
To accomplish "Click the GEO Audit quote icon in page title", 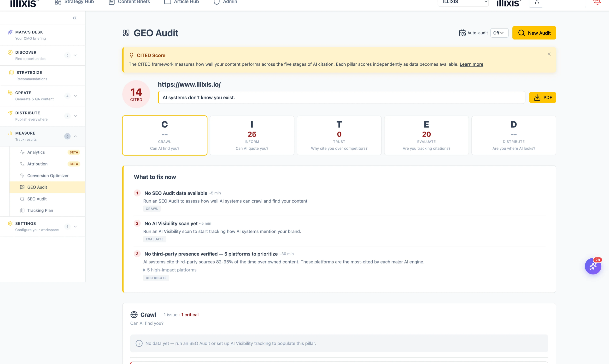I will [126, 33].
